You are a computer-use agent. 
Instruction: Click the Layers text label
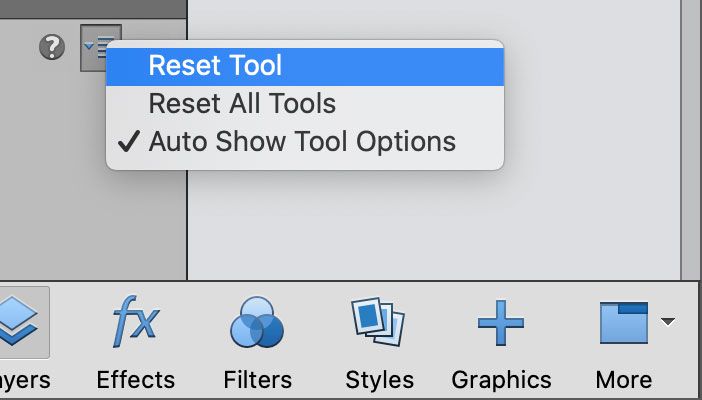(25, 380)
